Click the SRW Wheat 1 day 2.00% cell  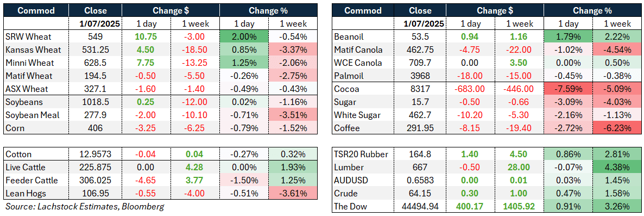tap(244, 36)
